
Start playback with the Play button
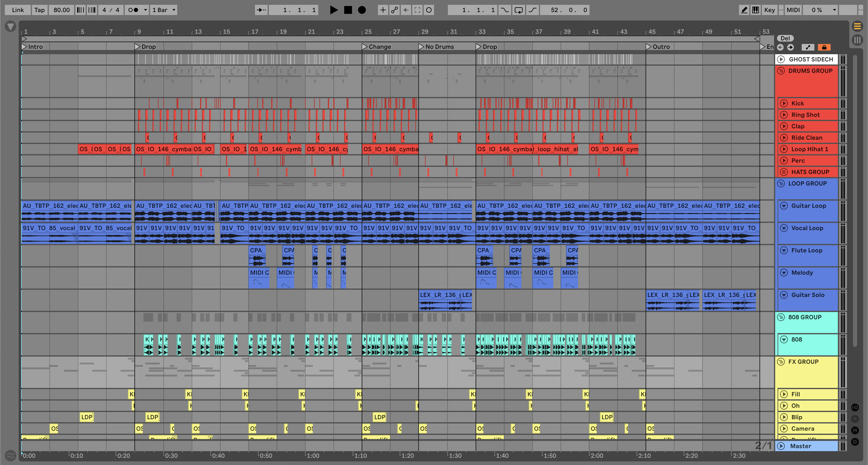(x=333, y=10)
